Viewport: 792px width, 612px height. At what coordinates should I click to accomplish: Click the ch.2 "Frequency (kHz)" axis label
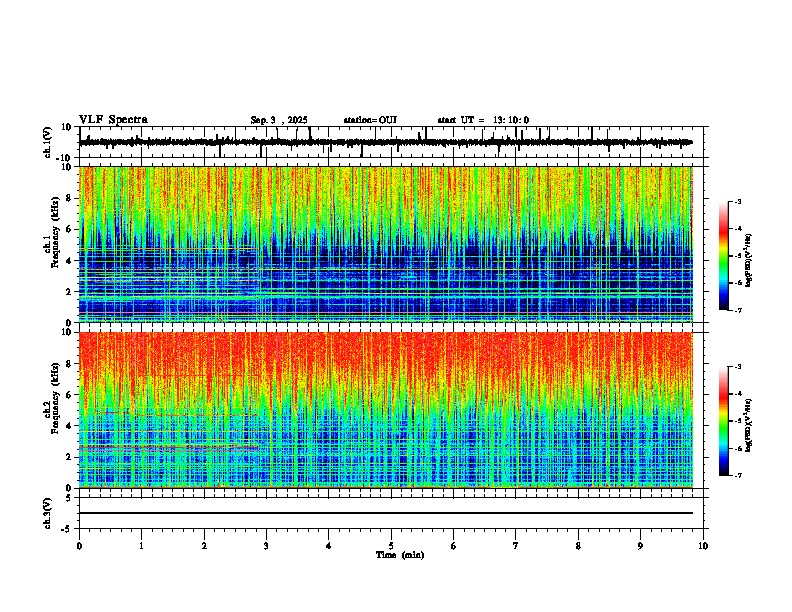tap(56, 398)
